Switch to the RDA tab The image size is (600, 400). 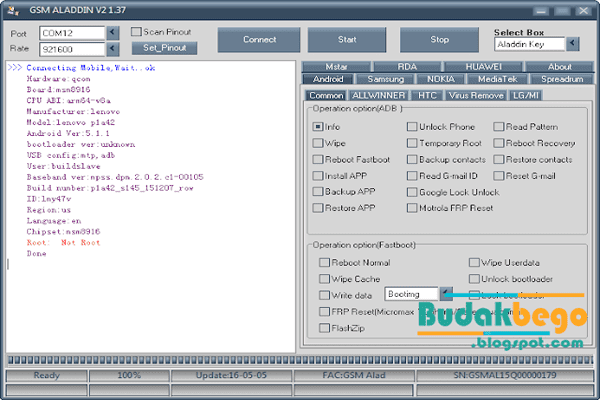click(407, 67)
